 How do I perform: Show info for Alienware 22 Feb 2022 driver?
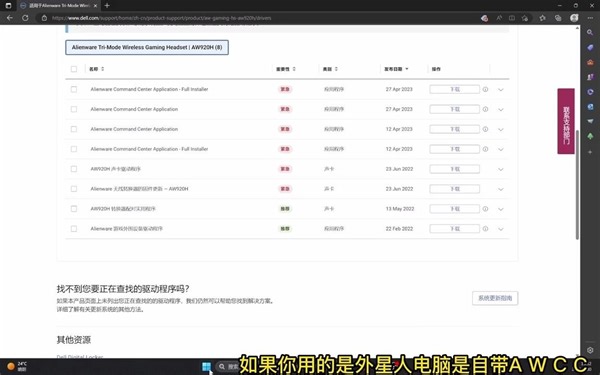tap(485, 228)
